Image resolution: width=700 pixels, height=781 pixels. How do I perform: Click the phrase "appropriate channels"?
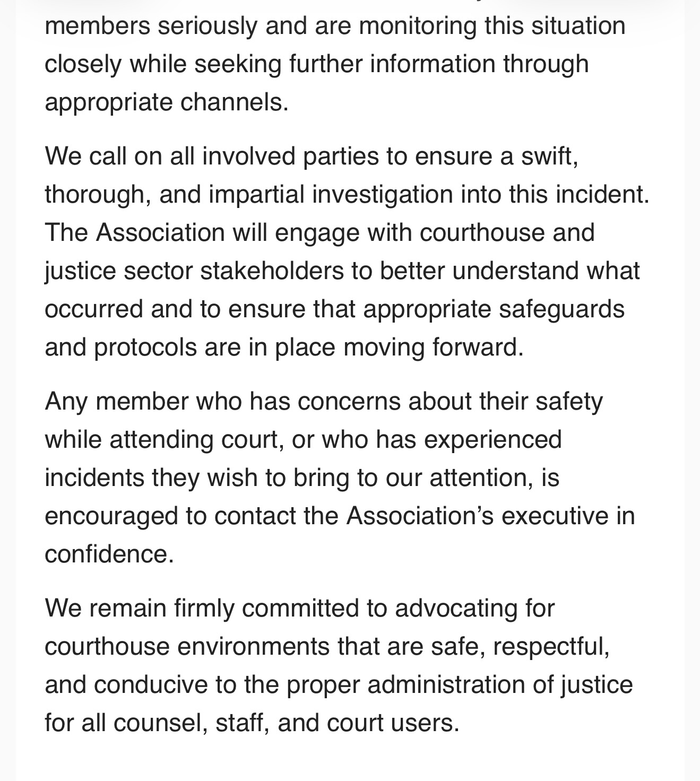point(166,102)
